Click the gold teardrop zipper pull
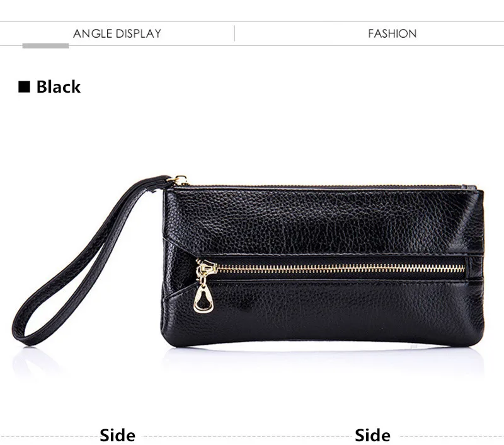 click(x=203, y=299)
